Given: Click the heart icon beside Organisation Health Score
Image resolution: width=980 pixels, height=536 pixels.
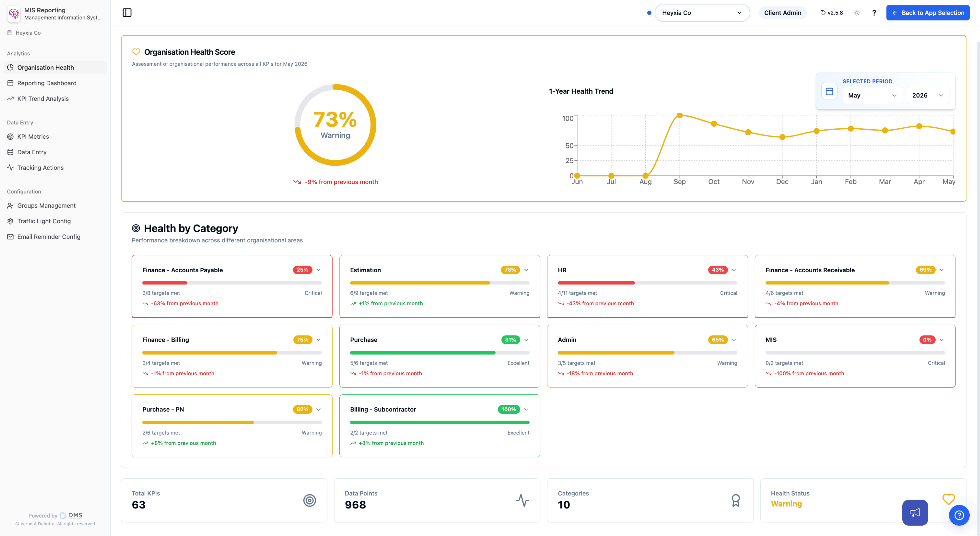Looking at the screenshot, I should 136,52.
